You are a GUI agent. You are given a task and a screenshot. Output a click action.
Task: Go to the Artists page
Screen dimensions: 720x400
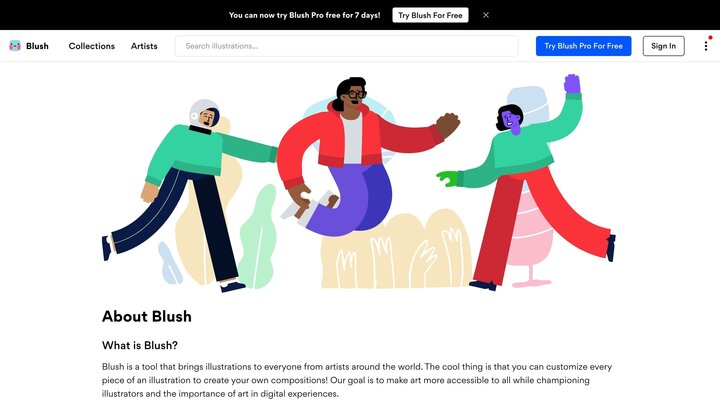point(144,46)
